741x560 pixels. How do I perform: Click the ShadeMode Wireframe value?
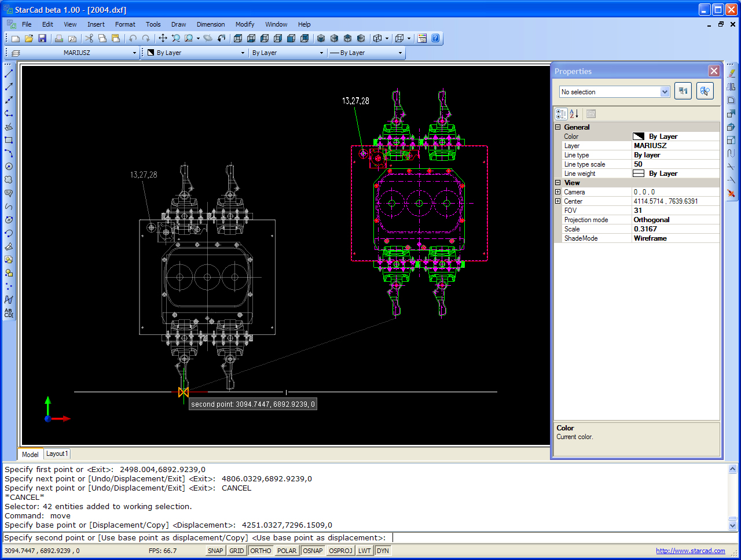pyautogui.click(x=676, y=238)
